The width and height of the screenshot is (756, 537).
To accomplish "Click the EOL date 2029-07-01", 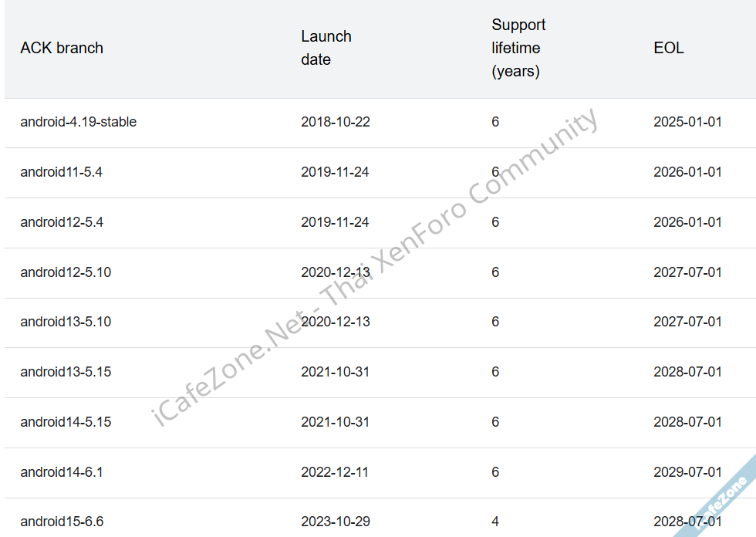I will 688,472.
